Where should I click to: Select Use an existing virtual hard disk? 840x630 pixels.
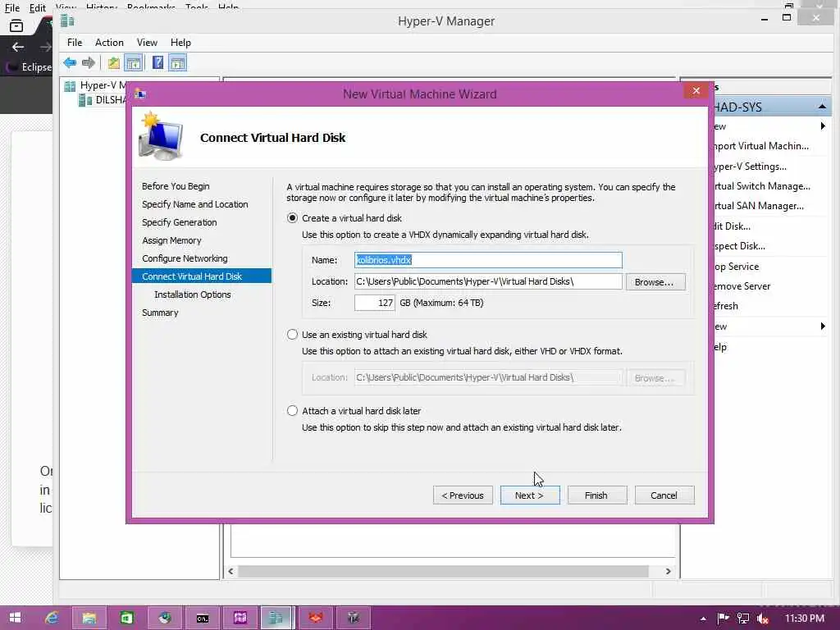pos(292,335)
